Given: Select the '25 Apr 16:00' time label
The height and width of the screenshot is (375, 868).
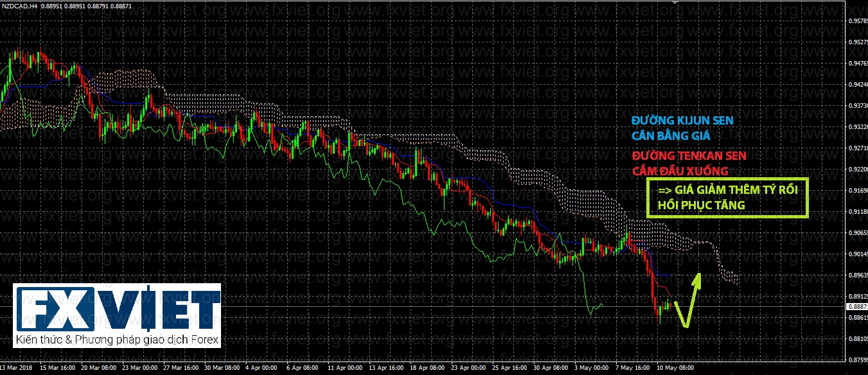Looking at the screenshot, I should pyautogui.click(x=509, y=369).
